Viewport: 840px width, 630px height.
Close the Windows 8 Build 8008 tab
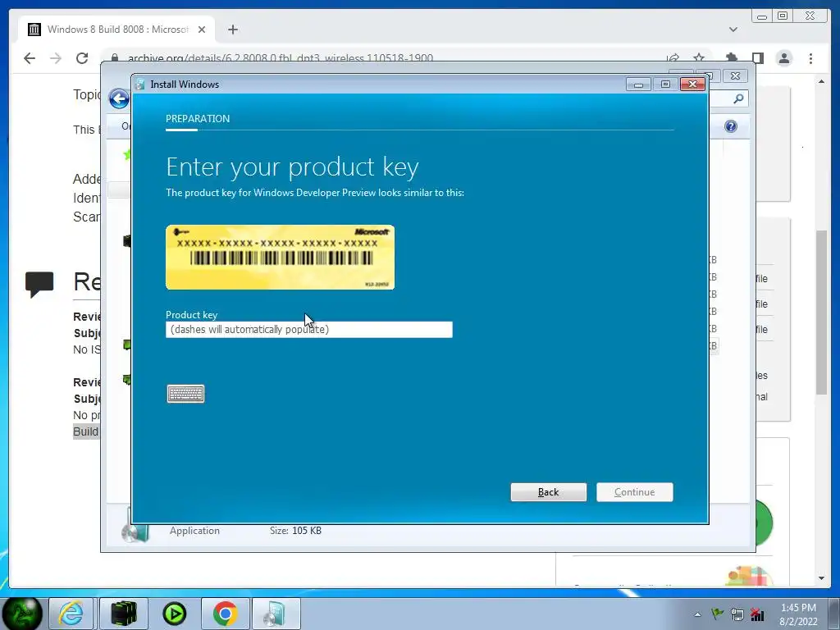click(202, 30)
